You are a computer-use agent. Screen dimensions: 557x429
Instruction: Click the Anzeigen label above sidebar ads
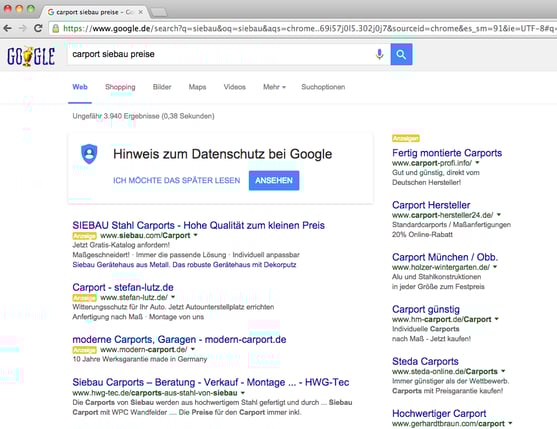click(406, 138)
